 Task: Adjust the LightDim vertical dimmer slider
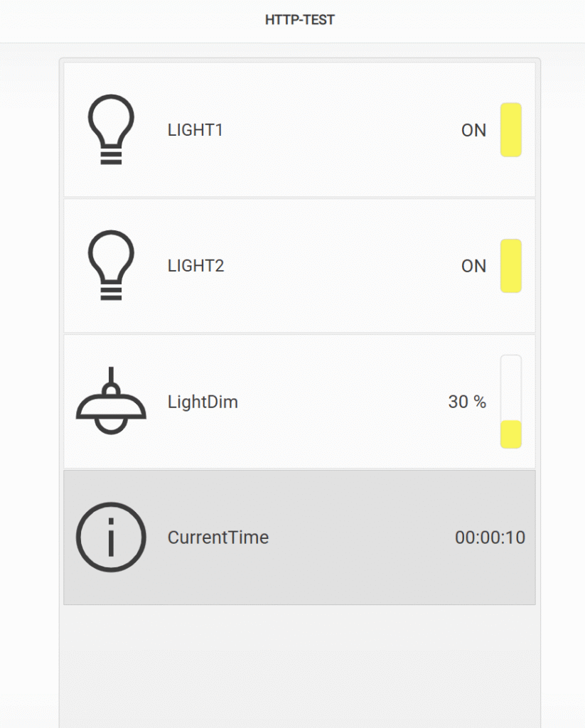point(510,402)
